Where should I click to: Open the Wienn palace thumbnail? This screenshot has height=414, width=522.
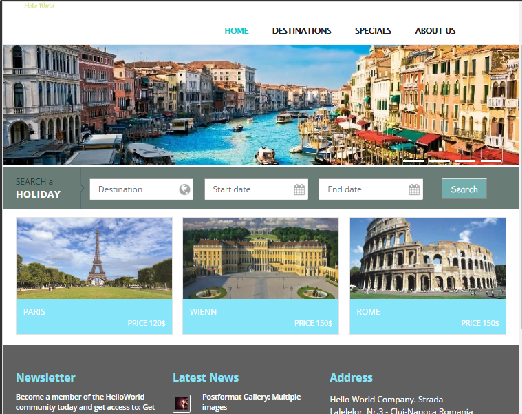[x=260, y=258]
